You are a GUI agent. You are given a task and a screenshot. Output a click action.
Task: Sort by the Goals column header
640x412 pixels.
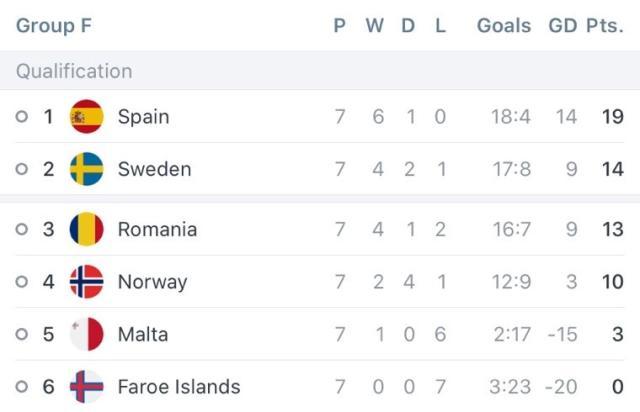pos(504,26)
